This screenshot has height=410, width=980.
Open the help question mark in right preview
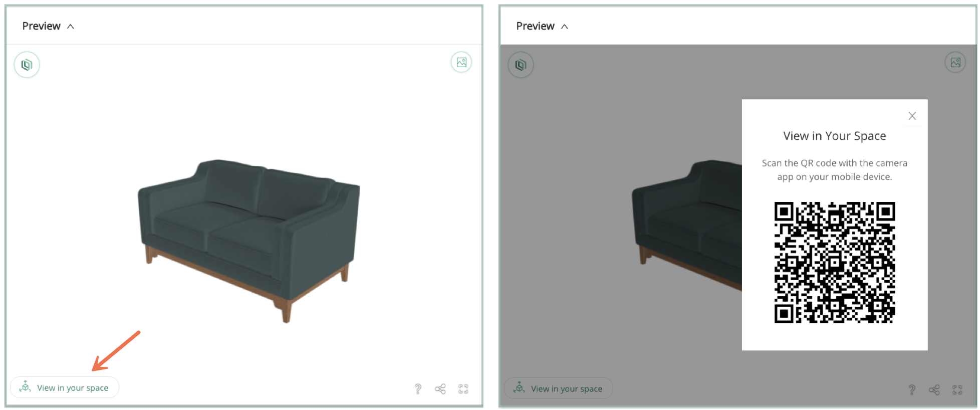912,389
